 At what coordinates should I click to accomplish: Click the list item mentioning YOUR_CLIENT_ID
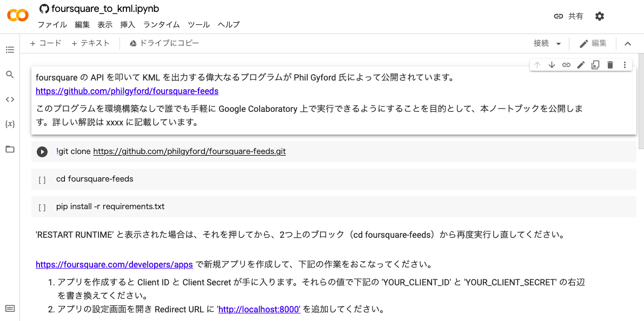click(x=321, y=289)
